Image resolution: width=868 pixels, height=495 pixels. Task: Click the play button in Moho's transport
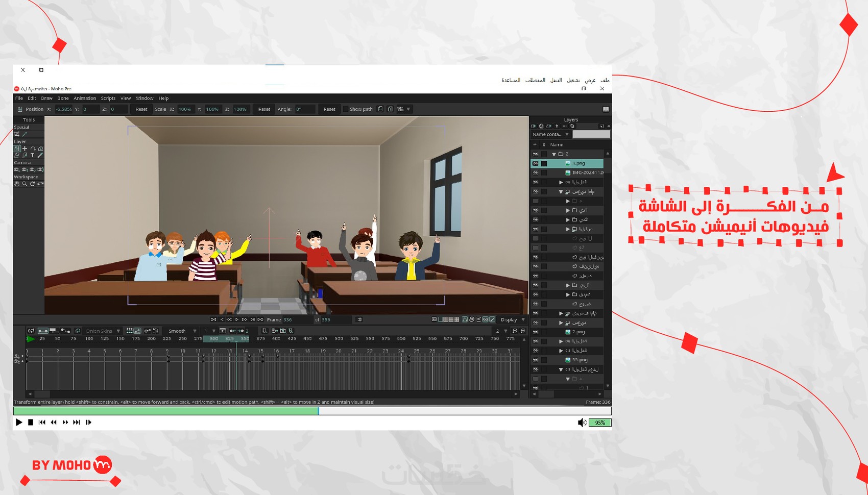click(237, 319)
